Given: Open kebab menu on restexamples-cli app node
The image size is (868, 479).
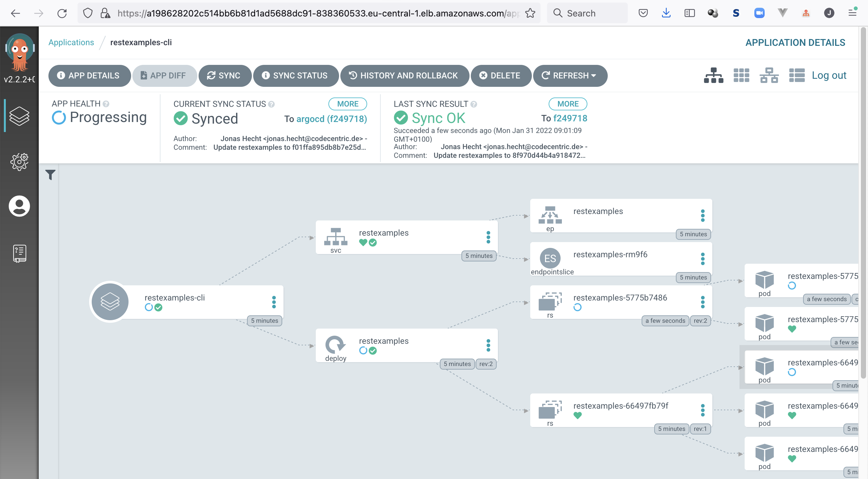Looking at the screenshot, I should click(x=274, y=302).
